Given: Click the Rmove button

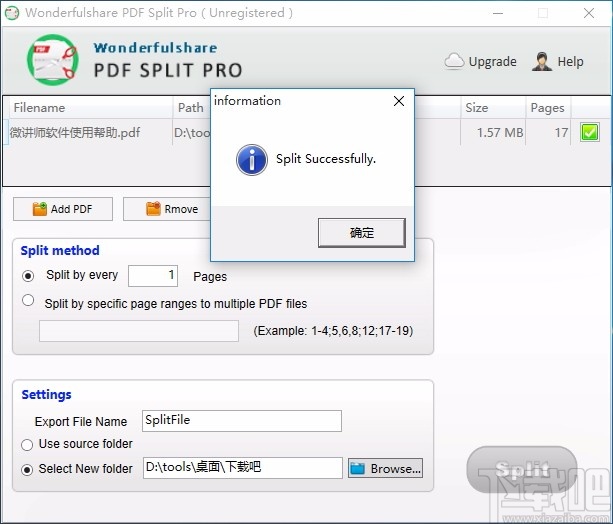Looking at the screenshot, I should (x=167, y=209).
